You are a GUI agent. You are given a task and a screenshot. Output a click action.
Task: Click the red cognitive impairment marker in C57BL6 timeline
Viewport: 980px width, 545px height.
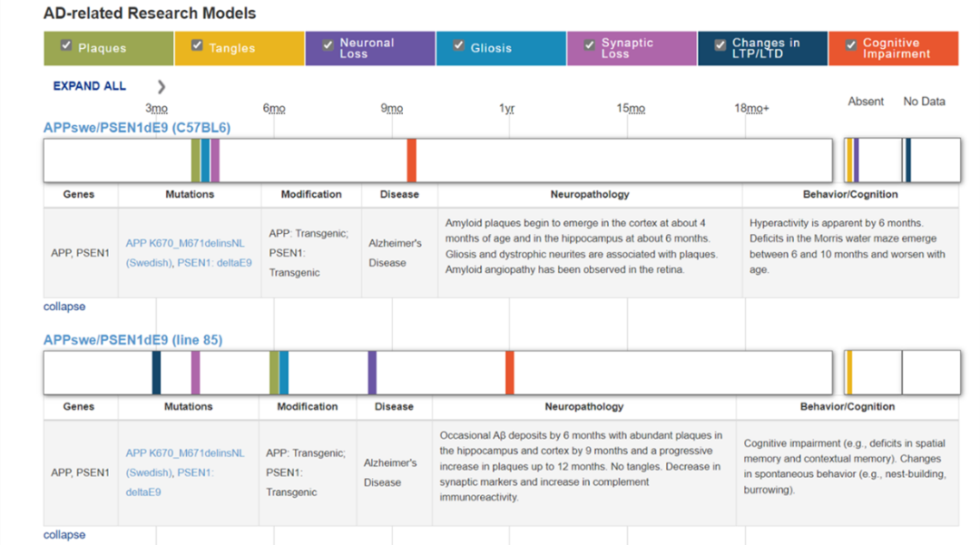pos(412,161)
